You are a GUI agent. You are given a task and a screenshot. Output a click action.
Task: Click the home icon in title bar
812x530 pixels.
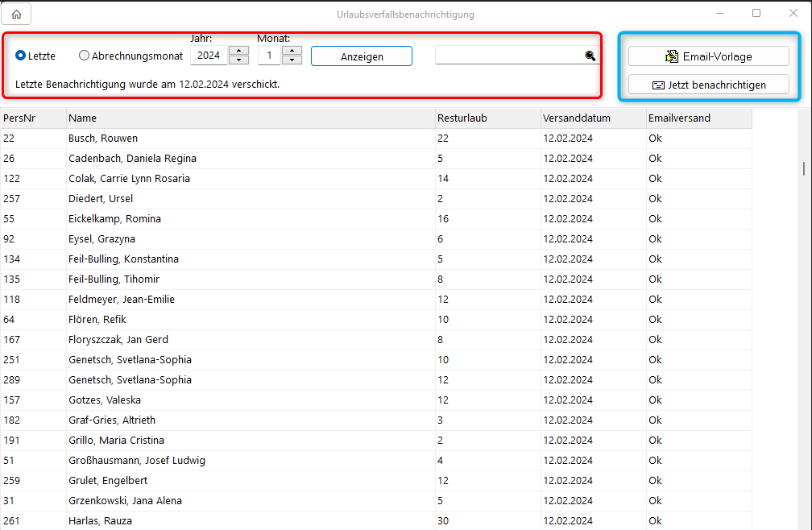16,14
